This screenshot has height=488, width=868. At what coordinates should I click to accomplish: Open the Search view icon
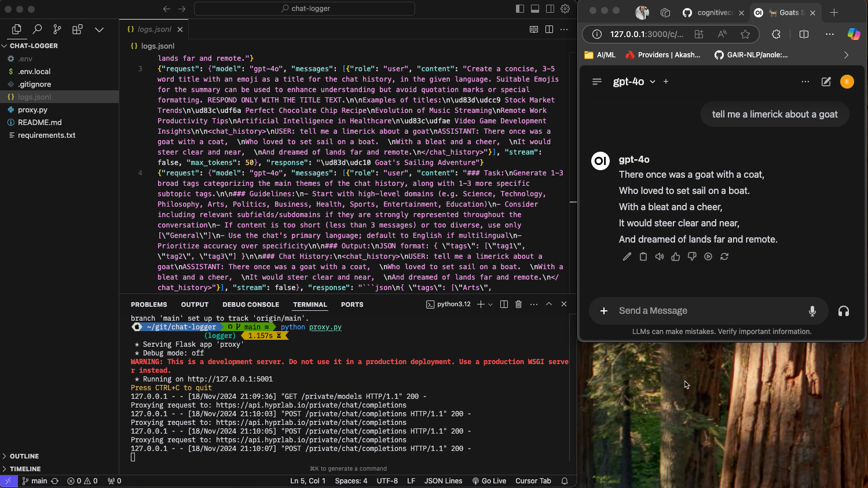point(37,29)
